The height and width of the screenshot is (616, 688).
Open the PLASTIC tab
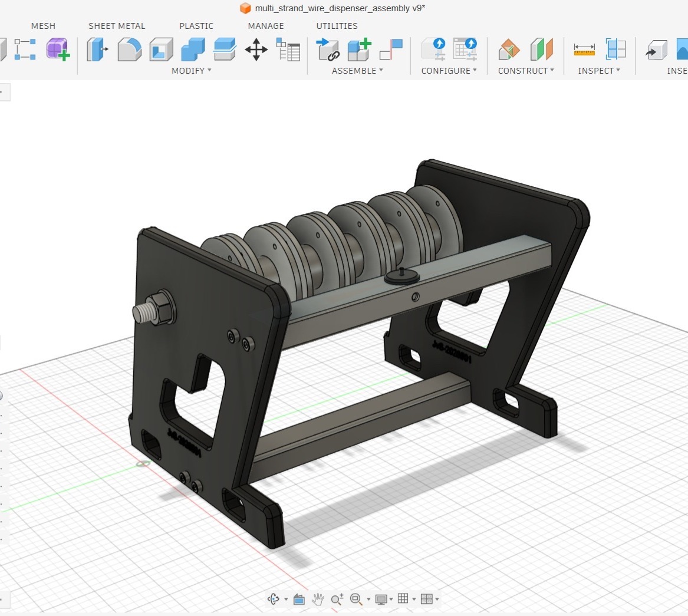196,26
